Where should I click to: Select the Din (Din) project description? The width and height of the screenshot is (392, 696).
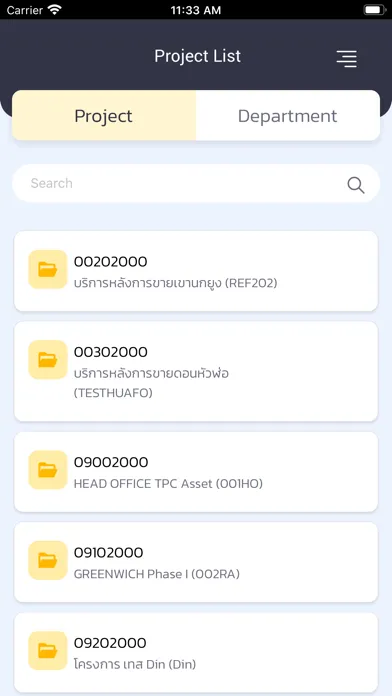coord(135,664)
